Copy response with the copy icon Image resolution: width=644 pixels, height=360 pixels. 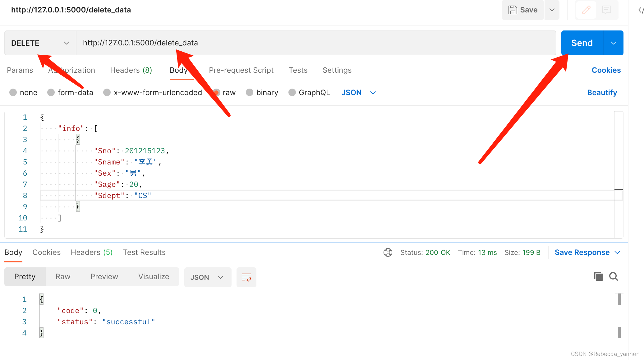click(598, 276)
